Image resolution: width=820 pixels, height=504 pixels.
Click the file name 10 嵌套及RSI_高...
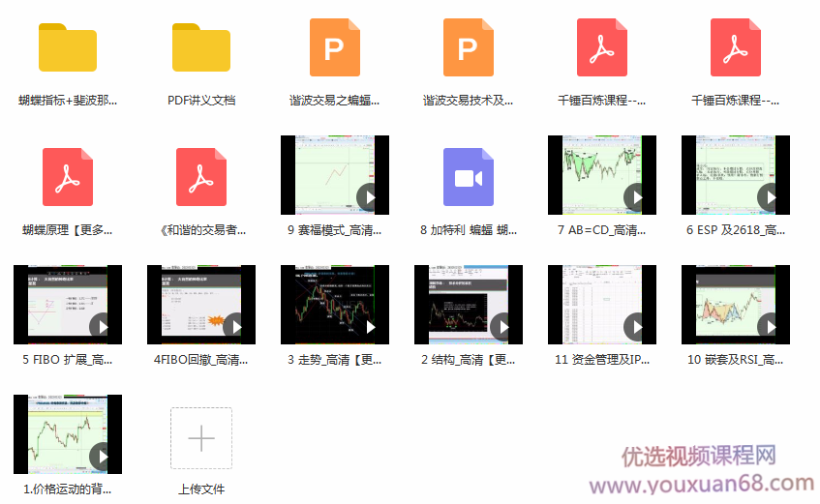[x=736, y=360]
